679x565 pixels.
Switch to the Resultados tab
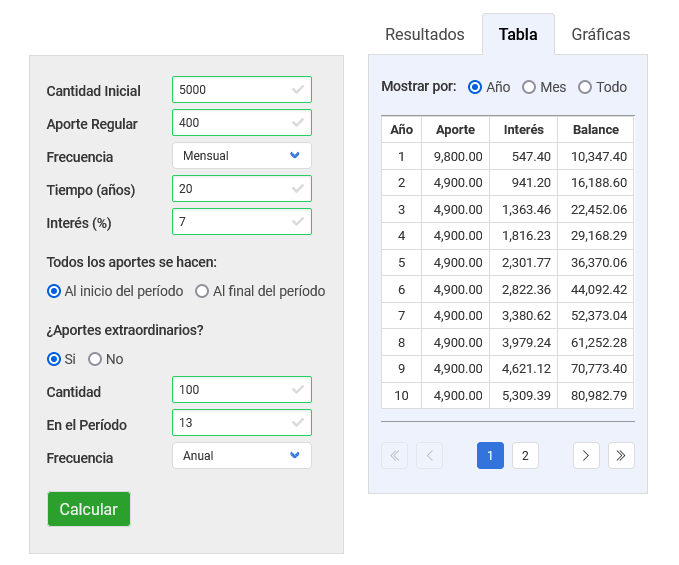pyautogui.click(x=425, y=34)
